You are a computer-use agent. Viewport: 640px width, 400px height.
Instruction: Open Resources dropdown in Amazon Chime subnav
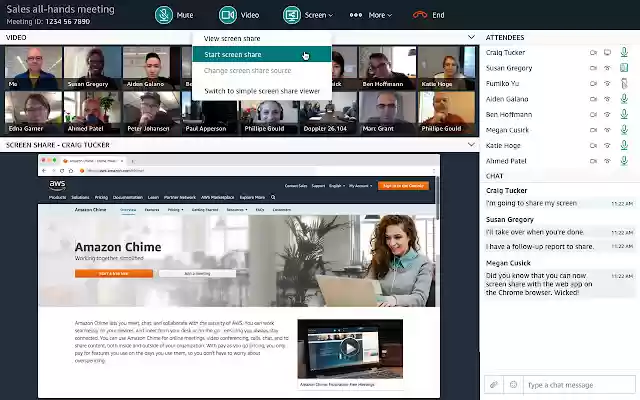pos(237,210)
